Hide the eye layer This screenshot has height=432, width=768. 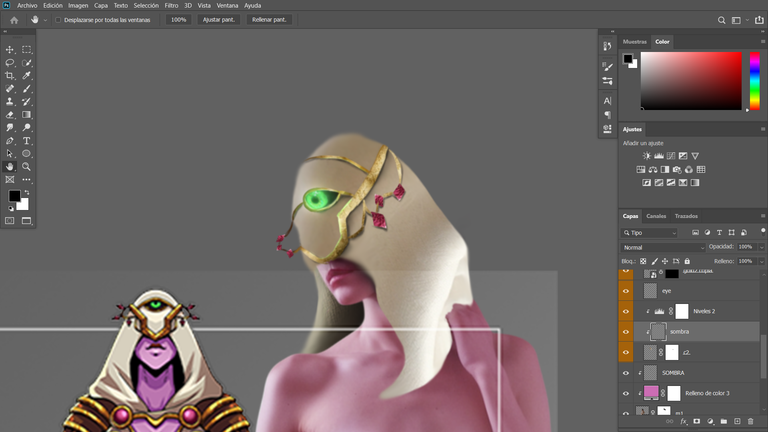click(626, 291)
